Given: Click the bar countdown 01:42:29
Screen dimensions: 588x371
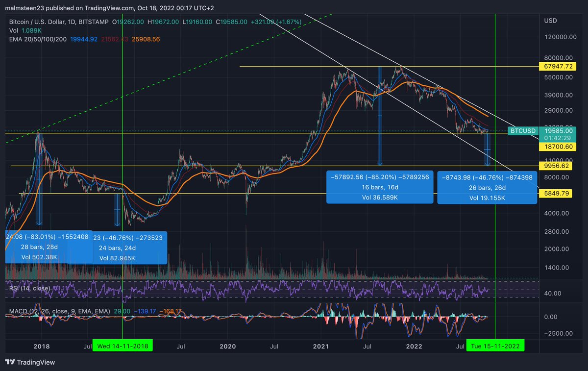Looking at the screenshot, I should tap(557, 138).
